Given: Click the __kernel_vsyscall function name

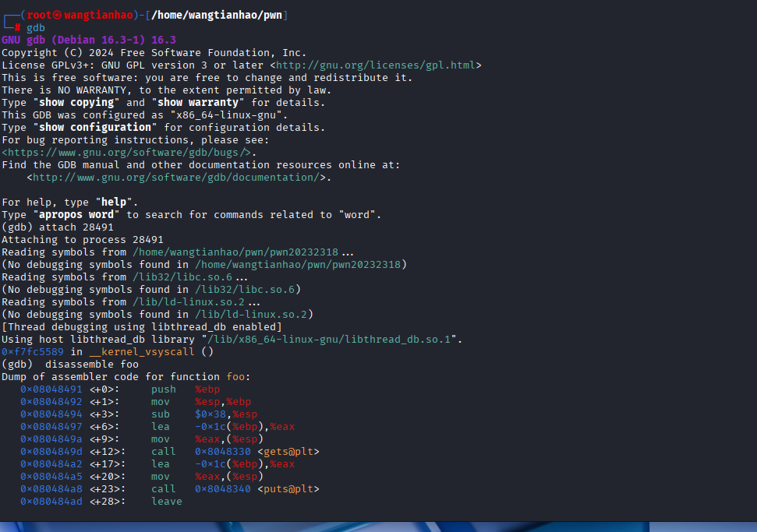Looking at the screenshot, I should 142,352.
